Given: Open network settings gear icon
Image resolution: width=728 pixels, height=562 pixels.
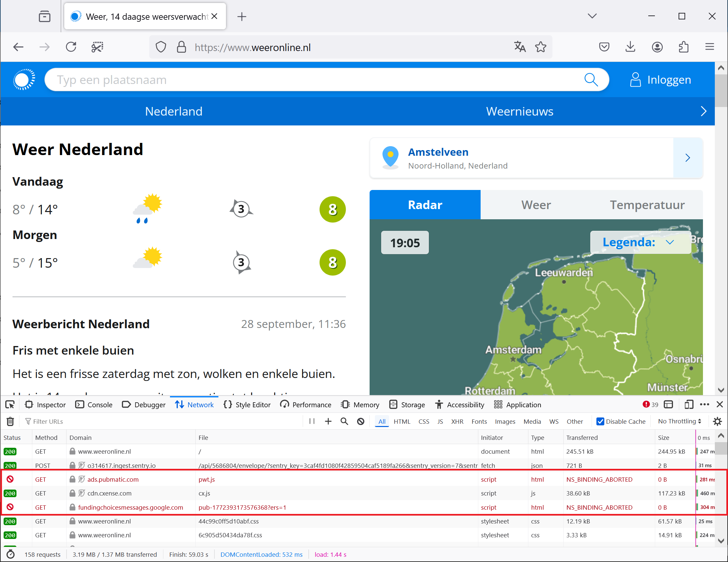Looking at the screenshot, I should pyautogui.click(x=717, y=421).
